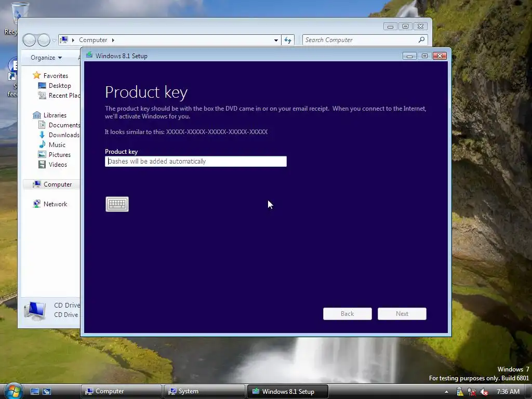Switch to System taskbar button
This screenshot has width=532, height=399.
click(204, 391)
